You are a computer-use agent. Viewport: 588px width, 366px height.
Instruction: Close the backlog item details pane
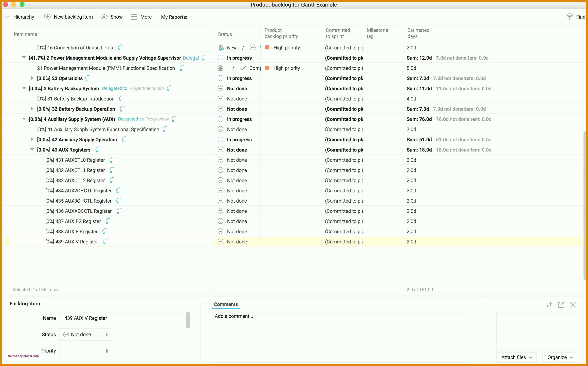point(573,305)
